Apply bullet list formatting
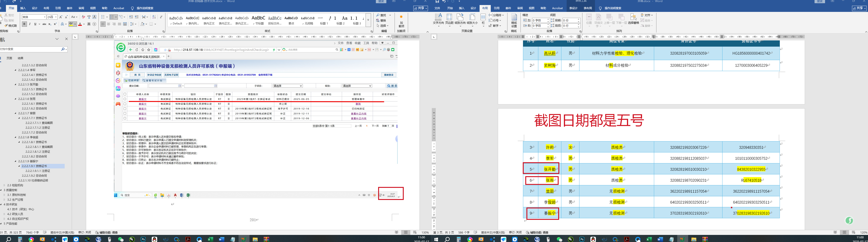The image size is (868, 242). click(103, 17)
